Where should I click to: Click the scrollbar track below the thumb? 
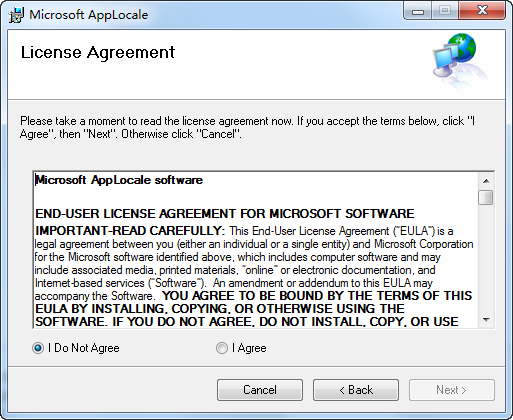pos(486,259)
